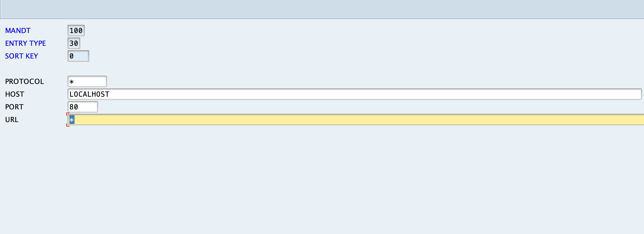Click the PORT field label
The width and height of the screenshot is (644, 234).
tap(14, 107)
